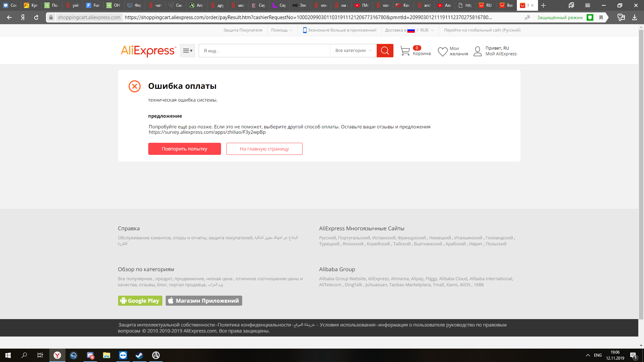The height and width of the screenshot is (362, 644).
Task: Open delivery country and RUB currency dropdown
Action: tap(410, 30)
